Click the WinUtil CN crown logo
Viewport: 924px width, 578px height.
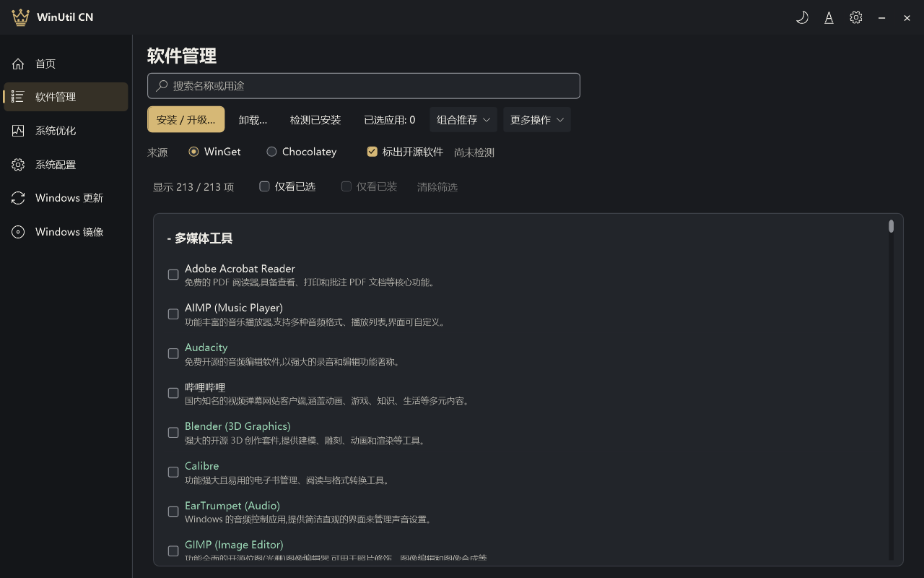click(x=20, y=17)
